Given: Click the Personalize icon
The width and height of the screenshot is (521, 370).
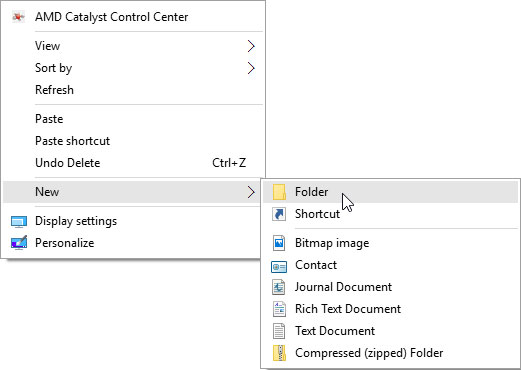Looking at the screenshot, I should (x=19, y=243).
